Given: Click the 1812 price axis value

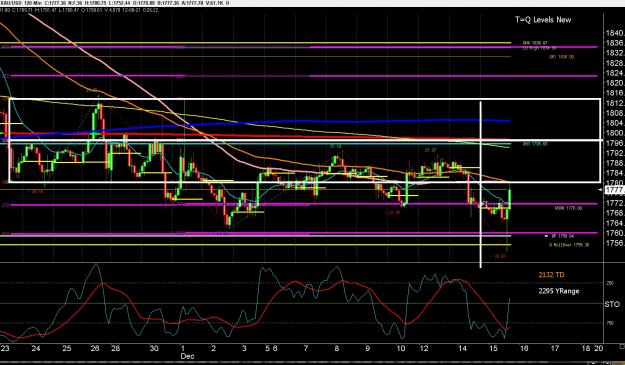Looking at the screenshot, I should (x=615, y=103).
